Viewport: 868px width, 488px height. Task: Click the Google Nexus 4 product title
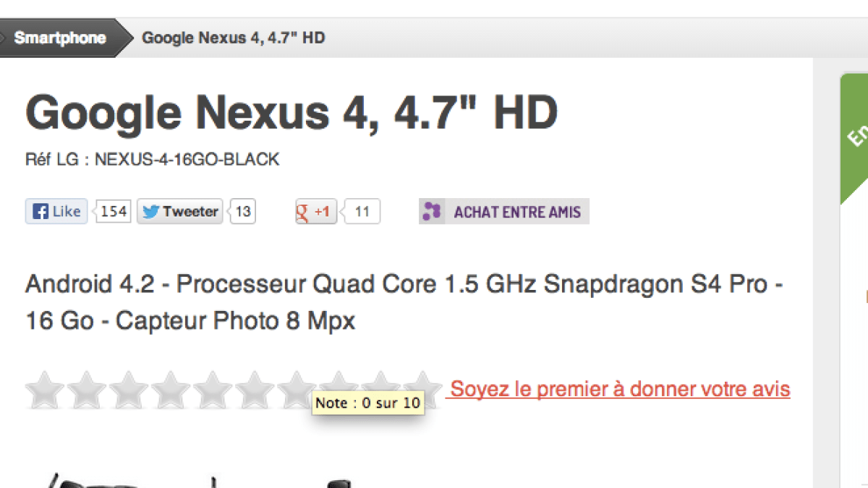point(292,113)
